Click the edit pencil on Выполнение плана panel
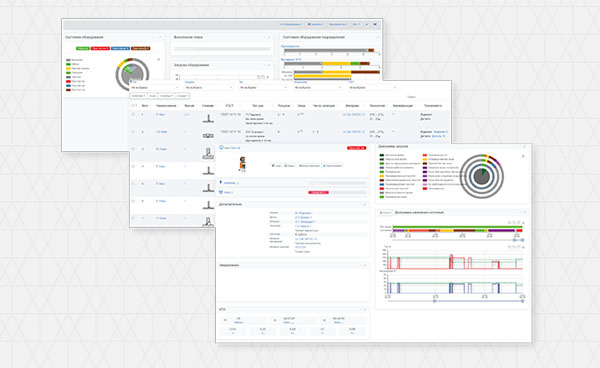Viewport: 600px width, 368px height. click(x=269, y=37)
